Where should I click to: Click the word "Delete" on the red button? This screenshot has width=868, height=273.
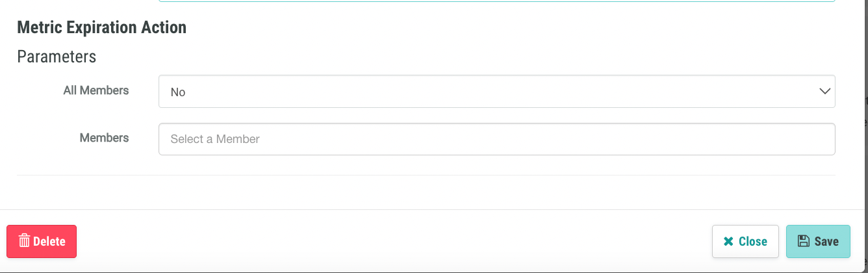click(x=49, y=242)
